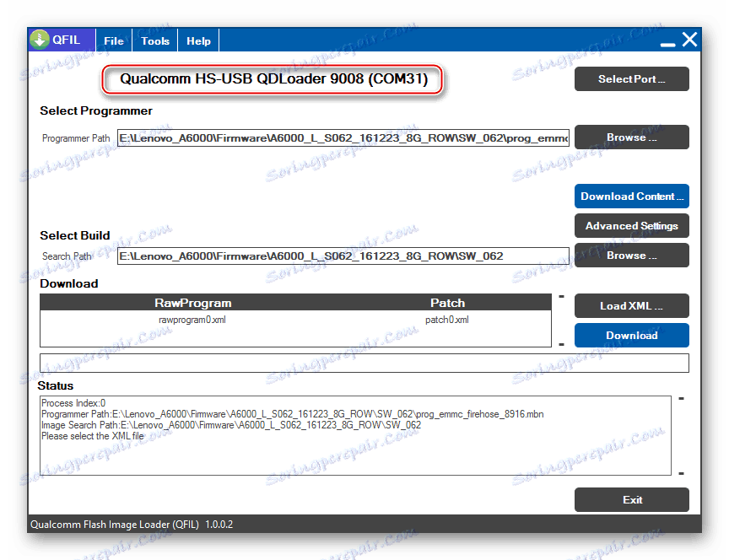
Task: Click the small top dash beside the status box
Action: click(x=681, y=399)
